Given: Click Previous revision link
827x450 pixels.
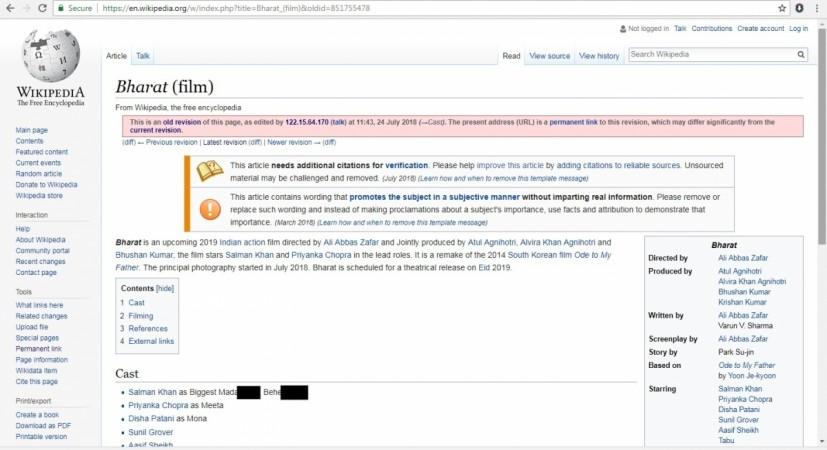Looking at the screenshot, I should [x=171, y=142].
